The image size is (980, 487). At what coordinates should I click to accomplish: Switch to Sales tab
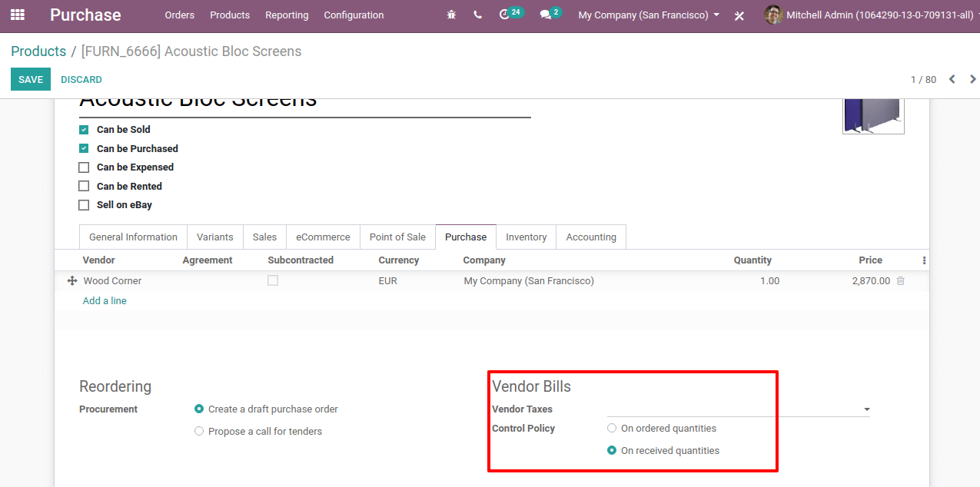click(264, 237)
